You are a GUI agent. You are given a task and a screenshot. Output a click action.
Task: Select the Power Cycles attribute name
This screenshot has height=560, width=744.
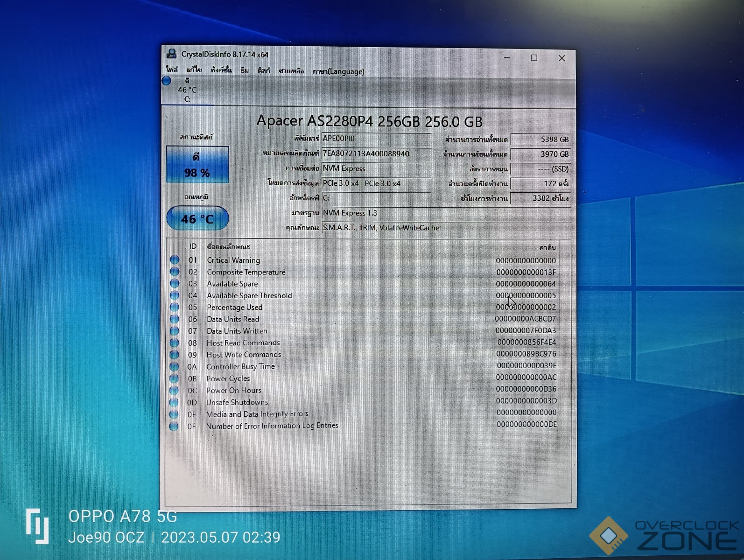tap(228, 378)
